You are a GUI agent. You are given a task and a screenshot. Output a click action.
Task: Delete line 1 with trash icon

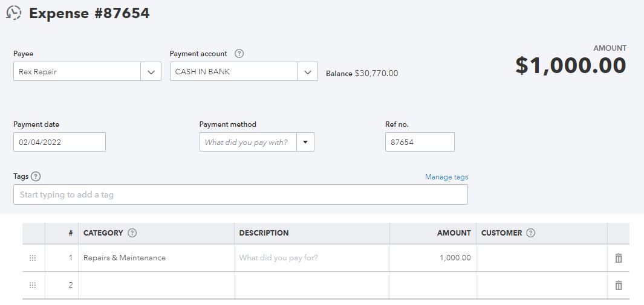(x=618, y=258)
